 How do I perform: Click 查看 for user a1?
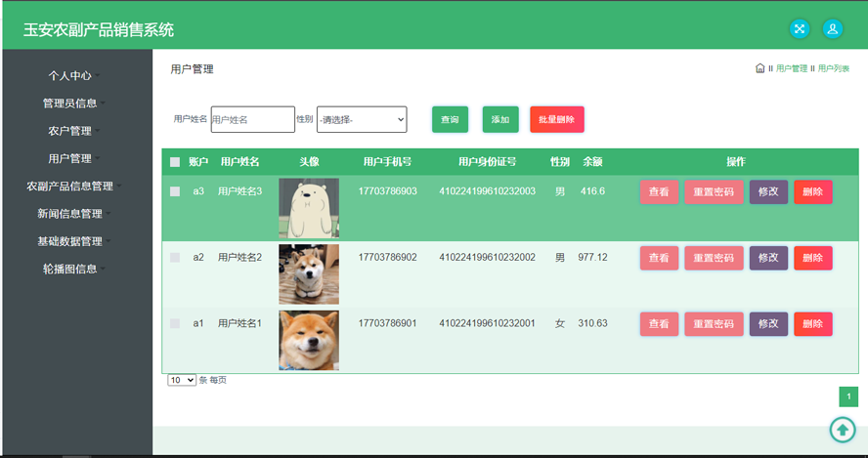pyautogui.click(x=659, y=324)
